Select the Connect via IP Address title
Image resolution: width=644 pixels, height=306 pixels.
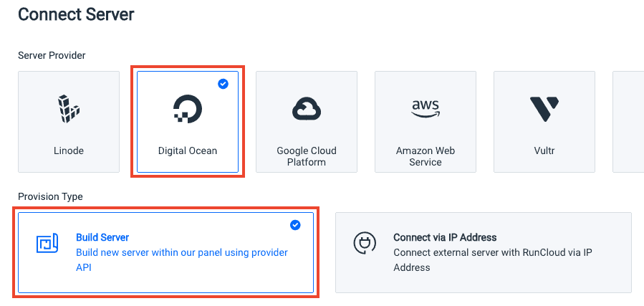click(x=446, y=237)
